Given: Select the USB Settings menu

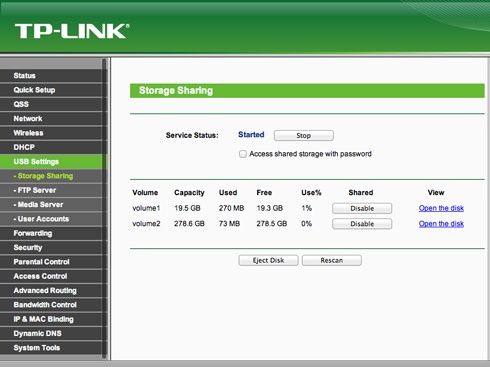Looking at the screenshot, I should click(x=51, y=162).
